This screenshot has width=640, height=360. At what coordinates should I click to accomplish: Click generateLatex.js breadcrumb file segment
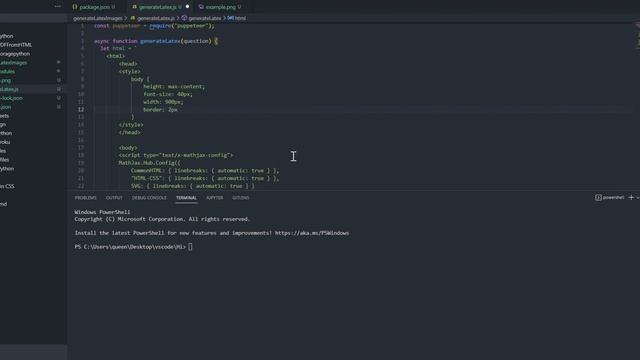pyautogui.click(x=156, y=18)
